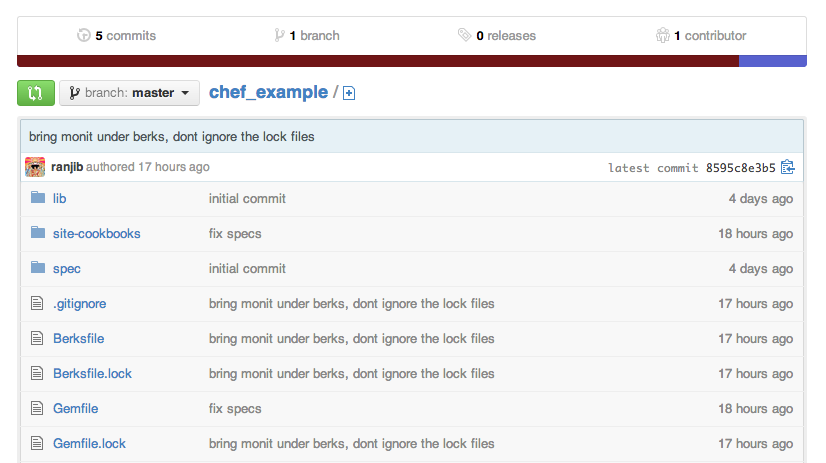Click the ranjib author name link
Image resolution: width=826 pixels, height=463 pixels.
[68, 167]
